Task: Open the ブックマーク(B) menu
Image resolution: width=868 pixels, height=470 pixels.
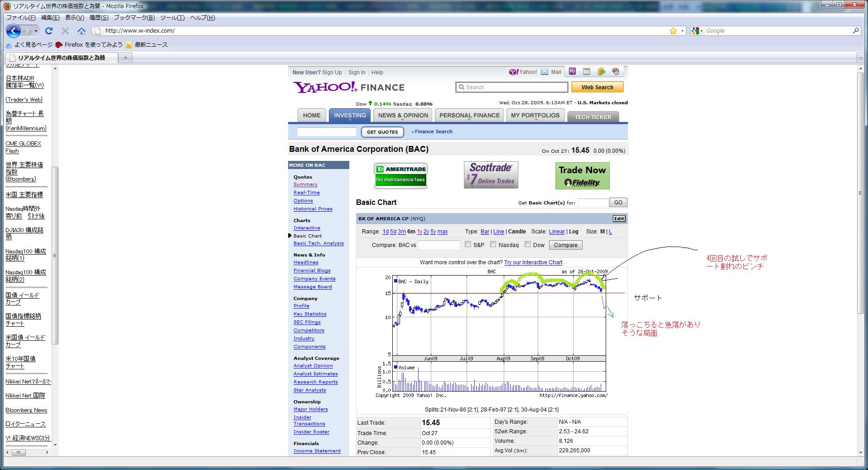Action: coord(134,18)
